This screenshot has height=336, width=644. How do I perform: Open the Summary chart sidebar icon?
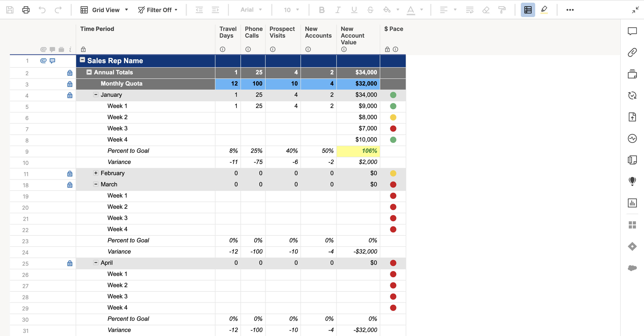coord(632,203)
